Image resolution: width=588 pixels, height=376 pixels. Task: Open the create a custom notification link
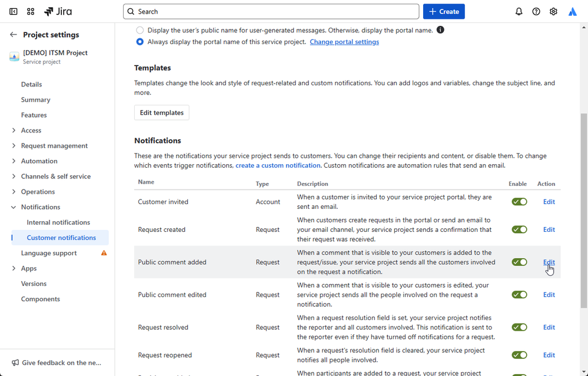pyautogui.click(x=278, y=165)
